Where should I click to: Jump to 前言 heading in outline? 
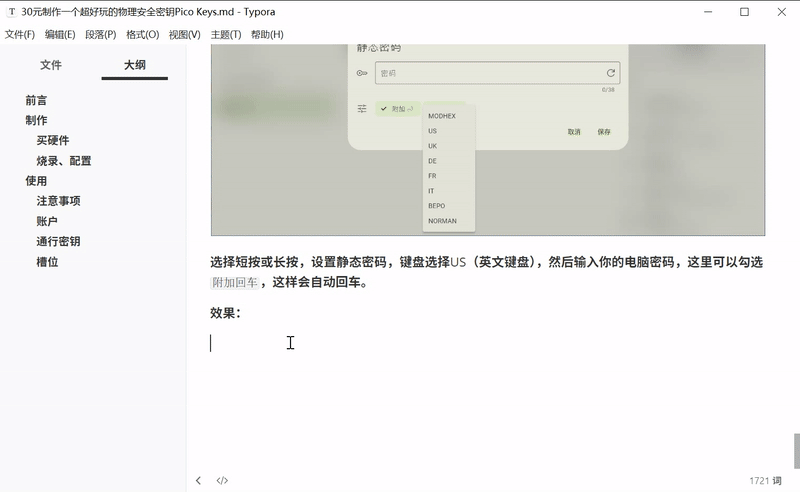click(x=36, y=100)
